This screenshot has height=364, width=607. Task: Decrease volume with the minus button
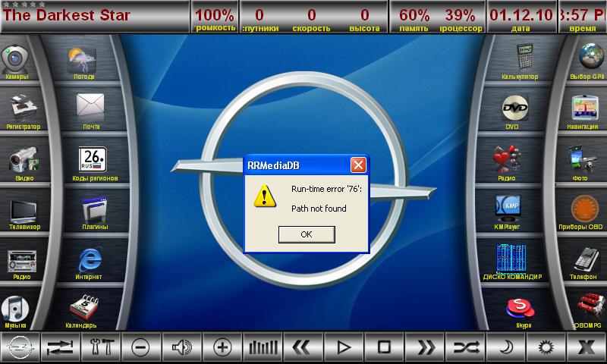pos(141,347)
